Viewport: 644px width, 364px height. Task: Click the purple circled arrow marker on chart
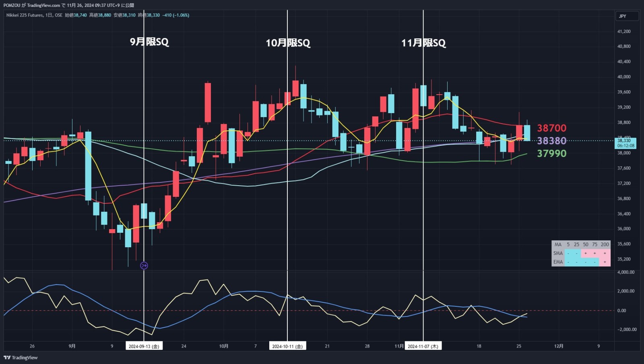pos(144,265)
